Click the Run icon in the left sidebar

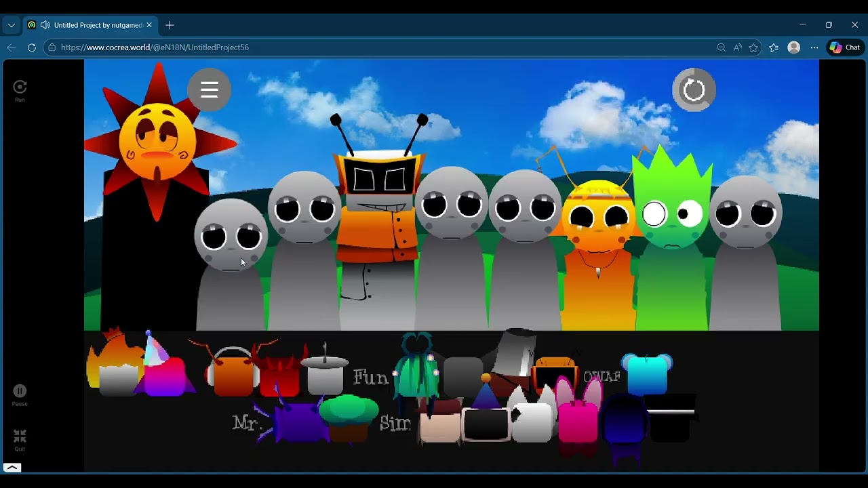click(x=20, y=90)
